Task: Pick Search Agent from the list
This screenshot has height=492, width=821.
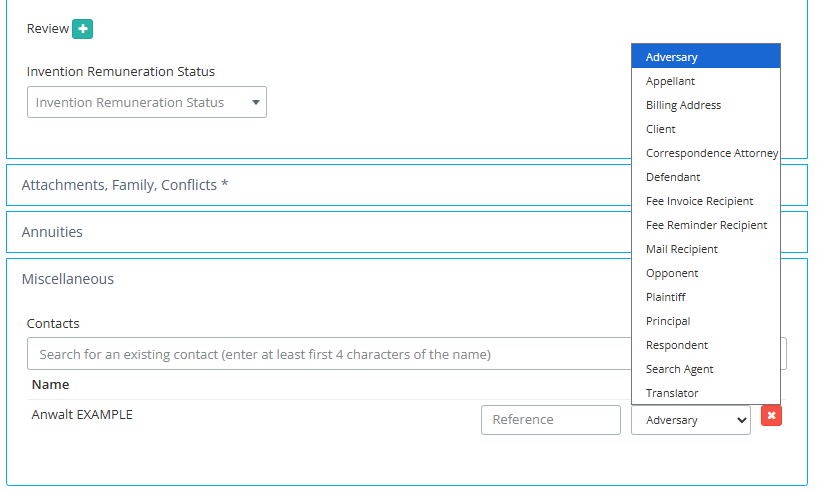Action: coord(679,369)
